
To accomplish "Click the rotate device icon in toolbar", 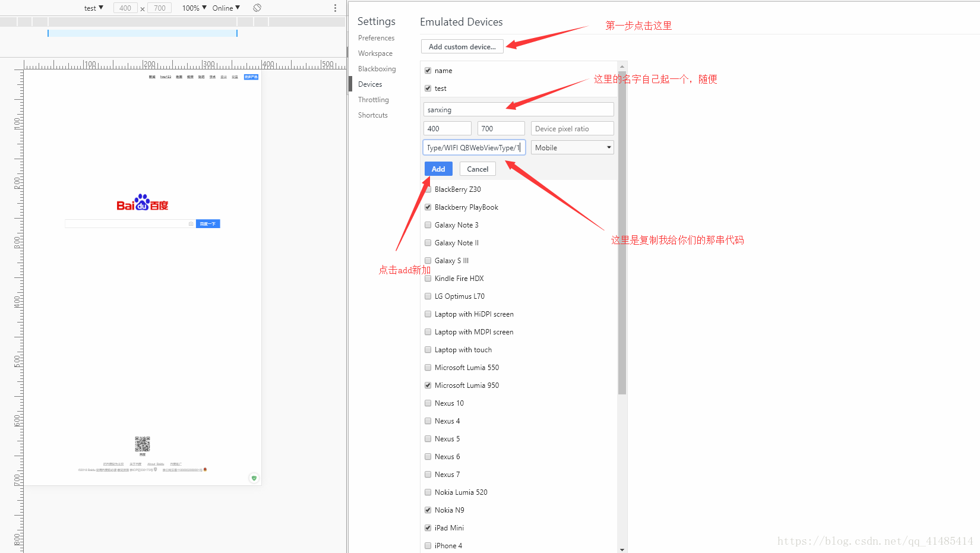I will pyautogui.click(x=257, y=8).
